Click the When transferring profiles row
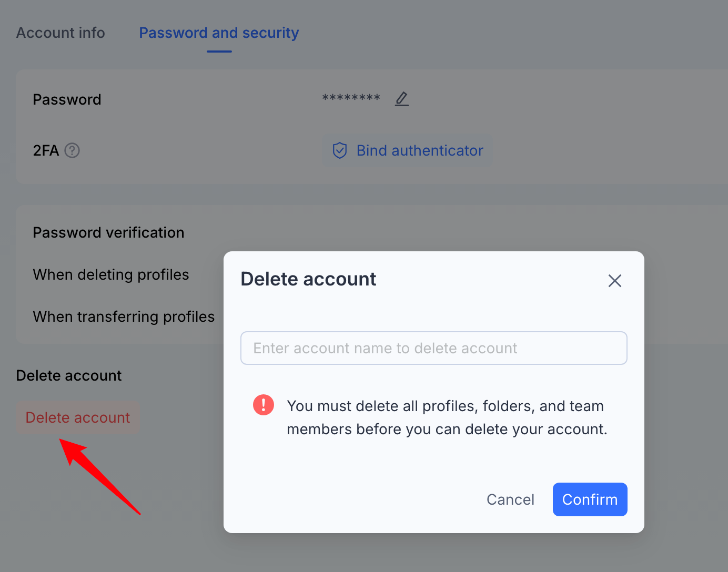 pyautogui.click(x=124, y=316)
